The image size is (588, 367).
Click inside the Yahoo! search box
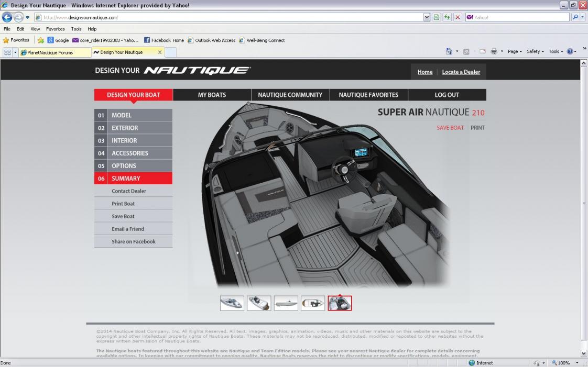tap(517, 17)
